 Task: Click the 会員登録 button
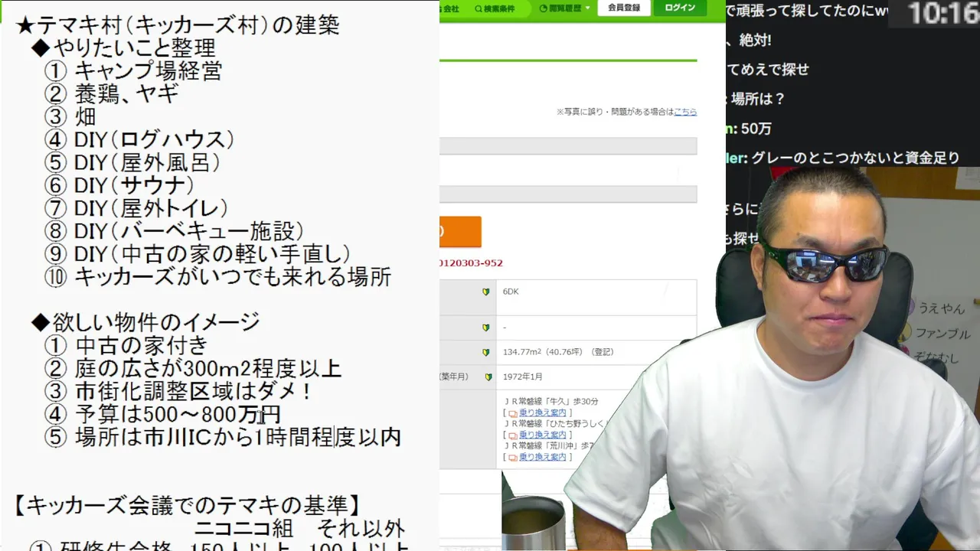pyautogui.click(x=624, y=8)
